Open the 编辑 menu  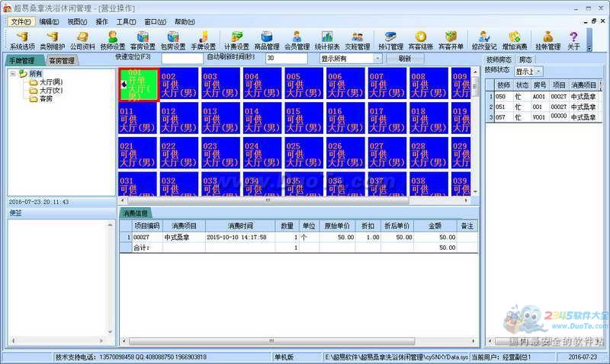tap(49, 22)
